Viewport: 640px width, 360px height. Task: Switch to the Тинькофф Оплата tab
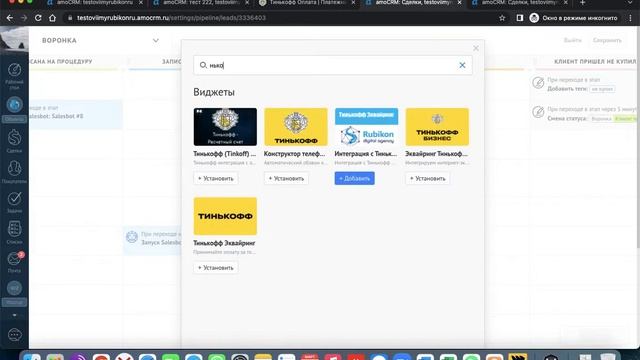coord(307,3)
